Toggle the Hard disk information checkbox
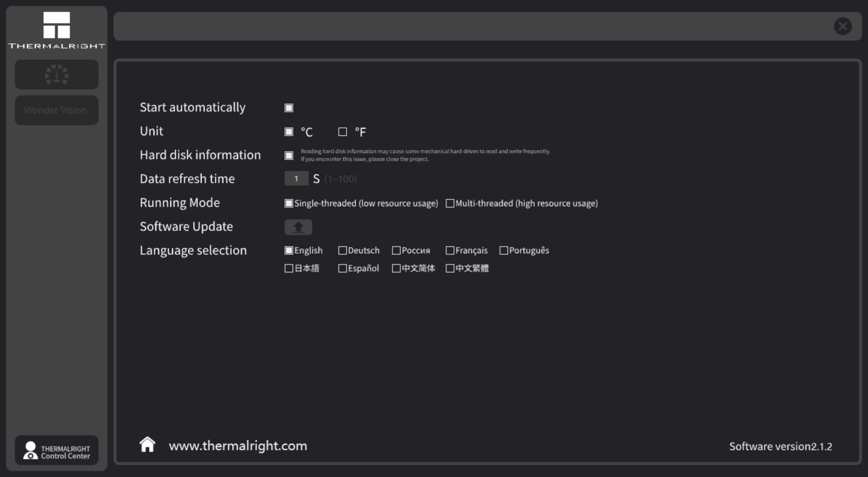 pos(289,156)
